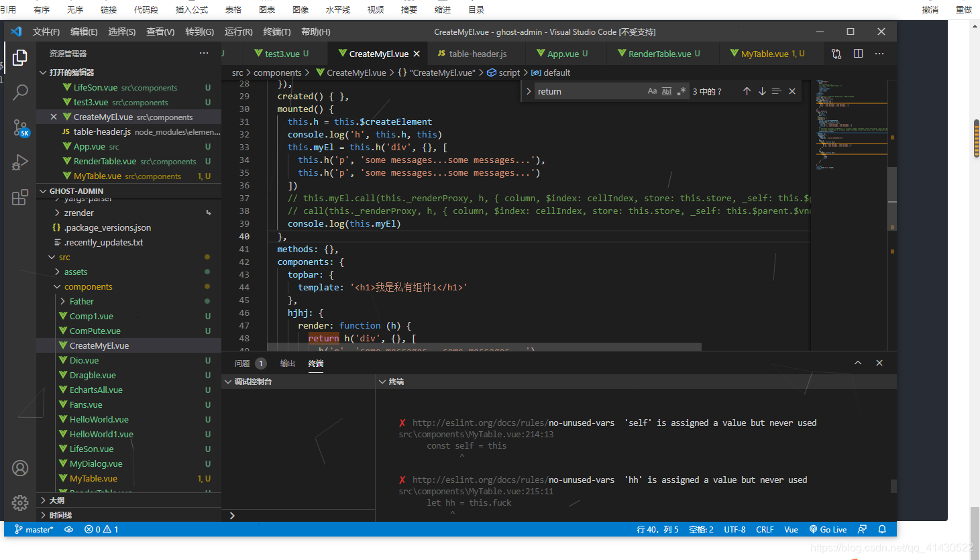Open editor more actions ellipsis menu

click(879, 54)
